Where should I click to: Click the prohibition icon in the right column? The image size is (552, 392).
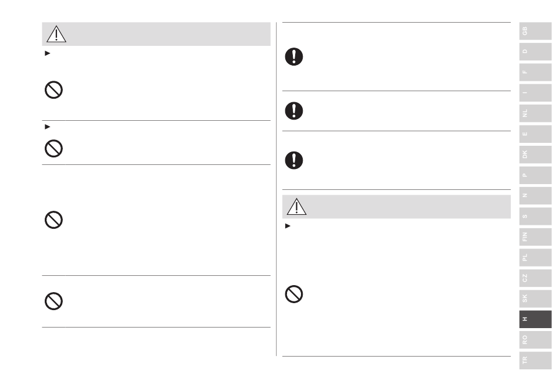(x=294, y=294)
